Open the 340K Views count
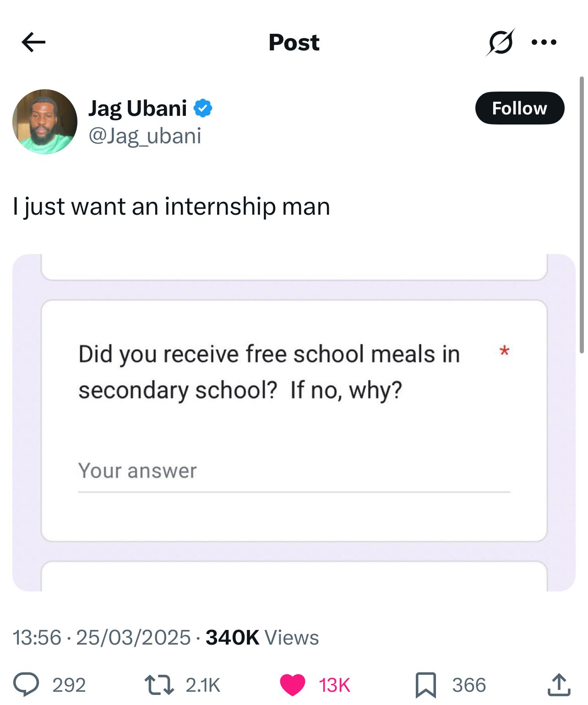588x705 pixels. coord(262,638)
